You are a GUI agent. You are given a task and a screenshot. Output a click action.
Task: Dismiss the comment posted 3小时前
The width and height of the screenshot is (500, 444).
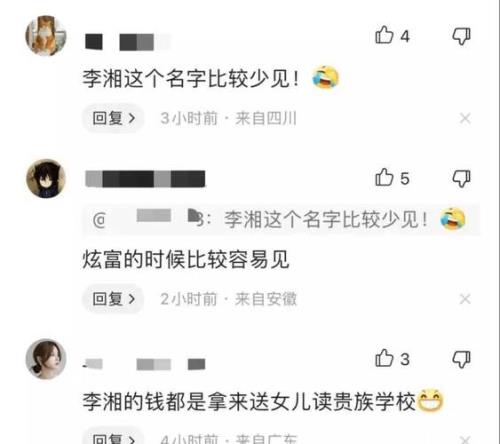coord(465,118)
